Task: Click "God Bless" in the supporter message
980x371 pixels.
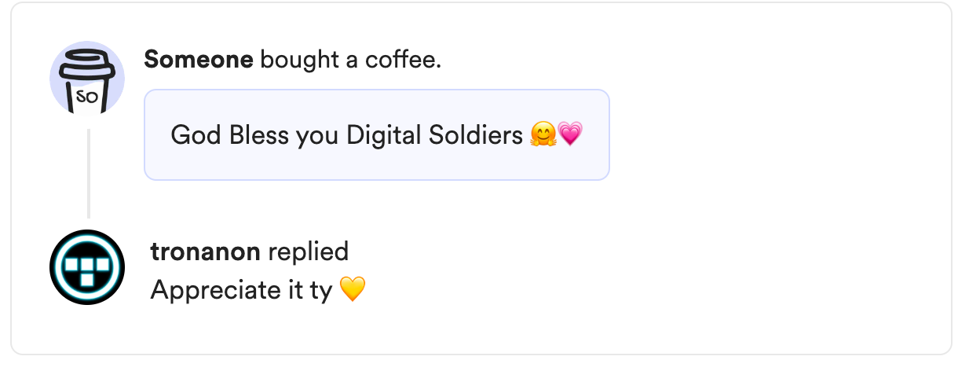Action: [229, 135]
